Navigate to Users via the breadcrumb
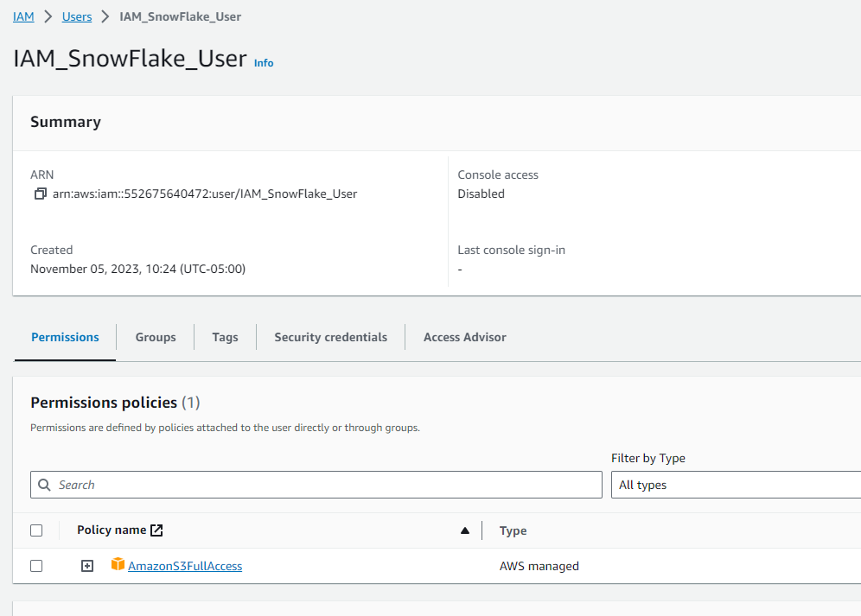Viewport: 861px width, 616px height. click(x=76, y=16)
